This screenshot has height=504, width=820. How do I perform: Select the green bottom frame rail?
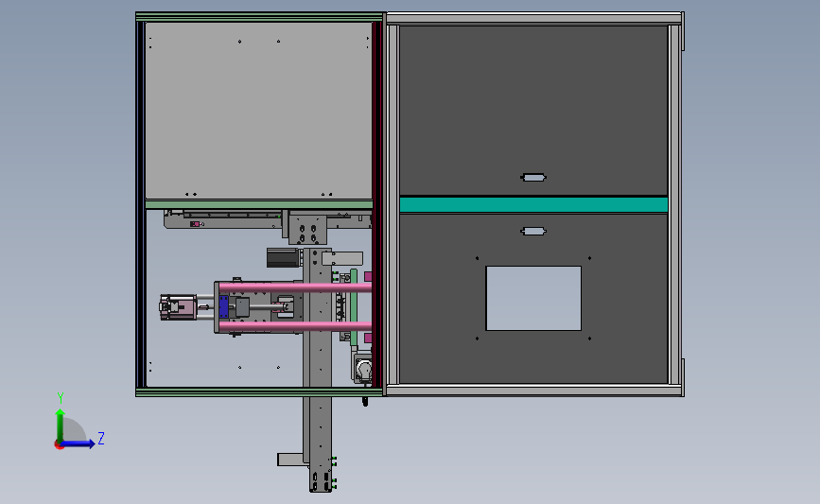(259, 392)
